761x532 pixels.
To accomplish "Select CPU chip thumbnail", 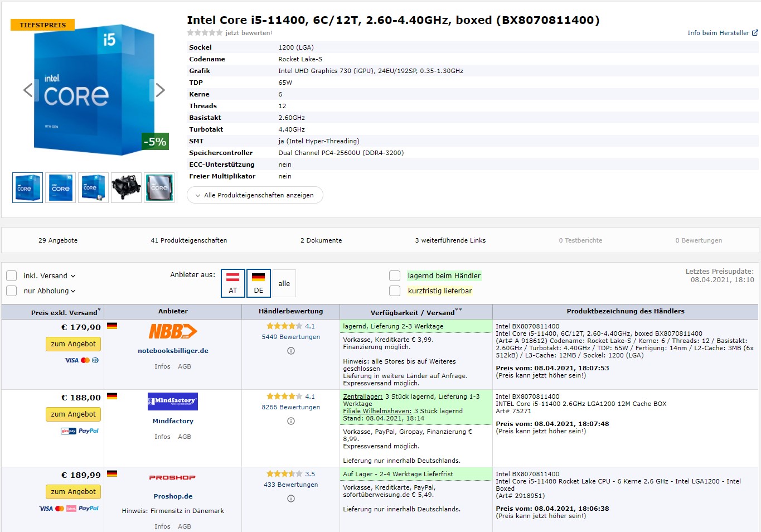I will pyautogui.click(x=159, y=187).
